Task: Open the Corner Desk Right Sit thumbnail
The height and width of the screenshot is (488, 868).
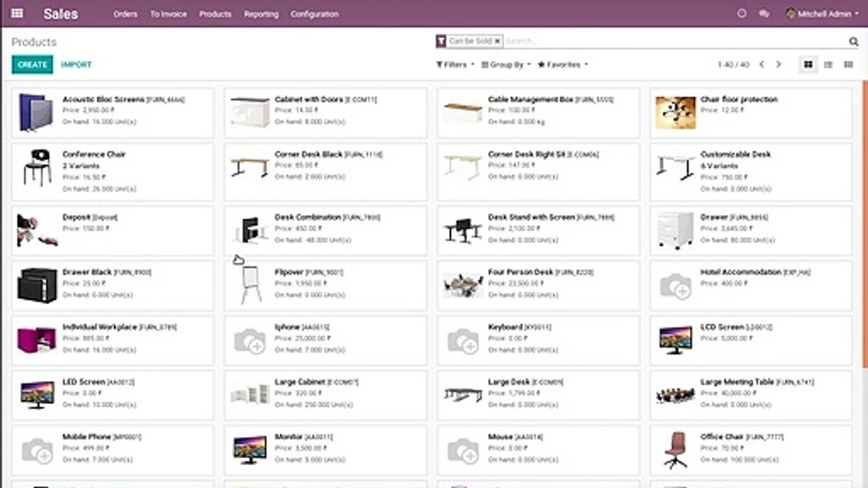Action: tap(462, 167)
